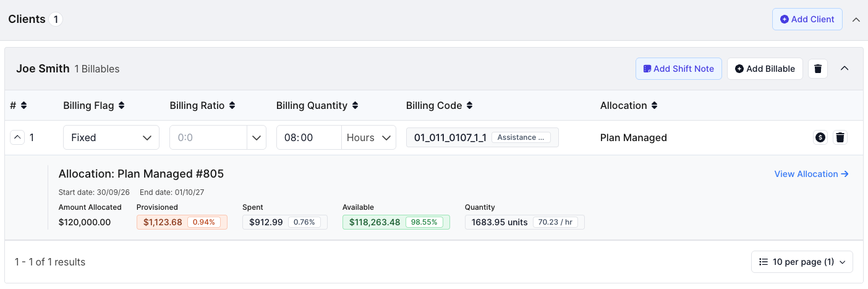Viewport: 868px width, 289px height.
Task: Click Spent amount $912.99 badge
Action: (285, 222)
